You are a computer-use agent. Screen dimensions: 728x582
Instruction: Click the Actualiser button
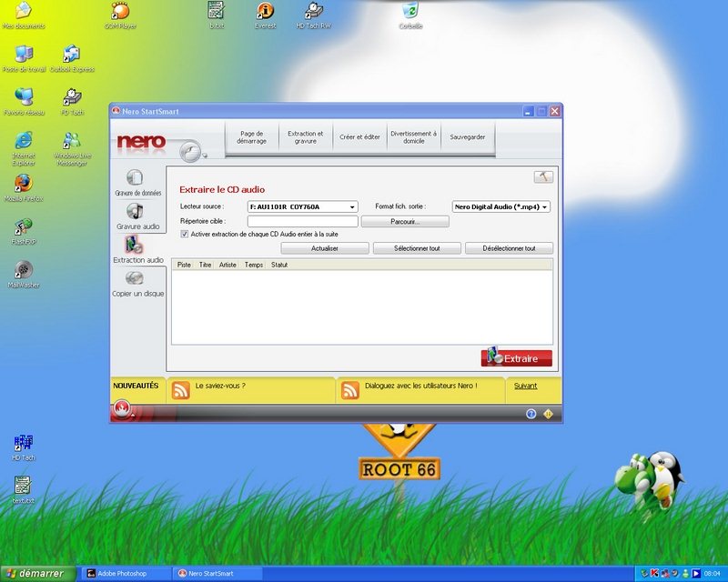[x=325, y=248]
